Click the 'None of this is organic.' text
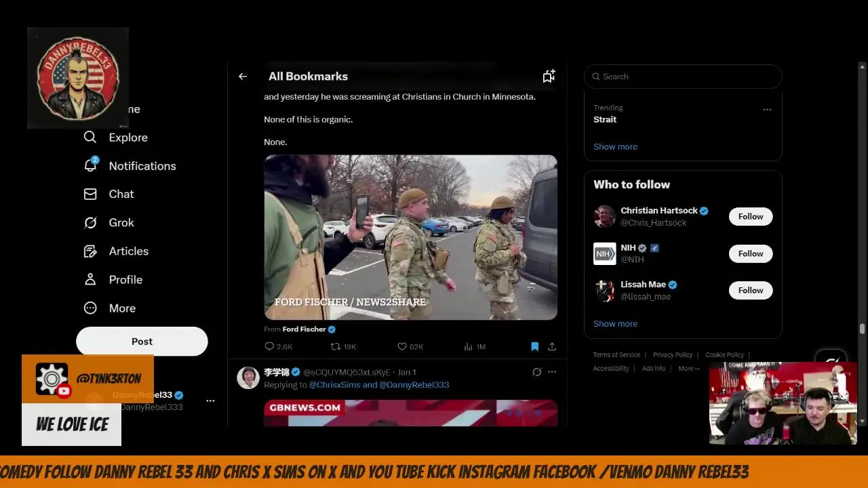 (308, 119)
